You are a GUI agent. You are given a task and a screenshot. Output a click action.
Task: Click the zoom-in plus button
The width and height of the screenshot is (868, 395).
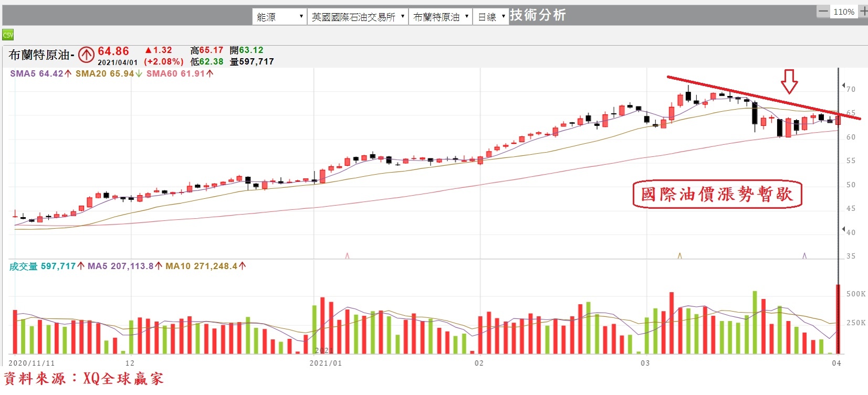click(863, 11)
